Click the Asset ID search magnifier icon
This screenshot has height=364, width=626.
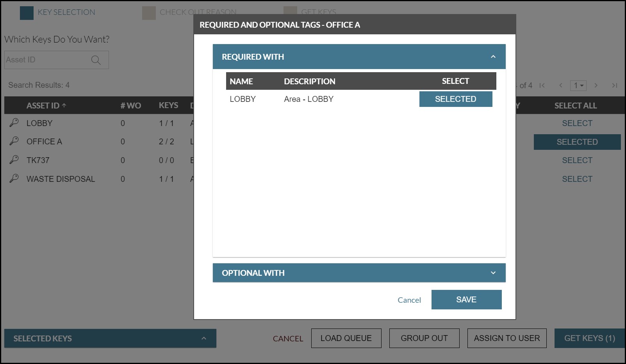pos(96,60)
